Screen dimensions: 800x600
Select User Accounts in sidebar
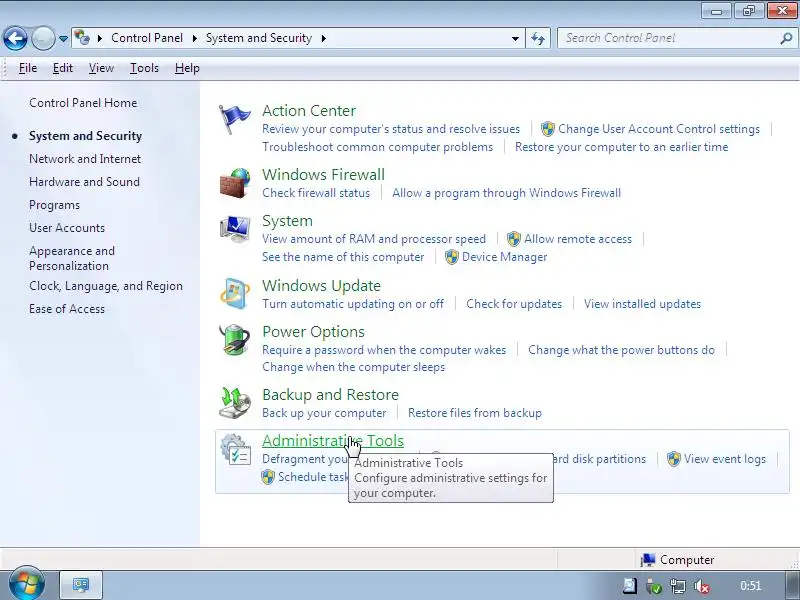click(x=67, y=228)
